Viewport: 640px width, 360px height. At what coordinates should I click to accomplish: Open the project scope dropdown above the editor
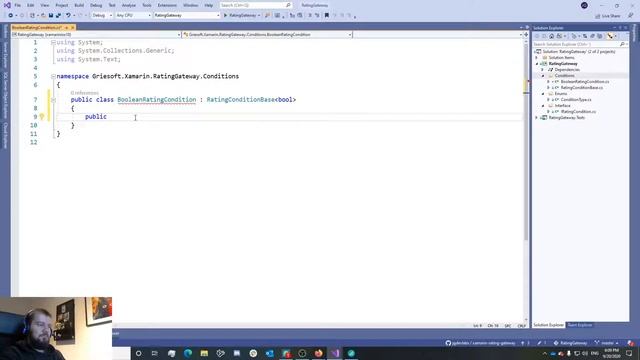pos(96,35)
